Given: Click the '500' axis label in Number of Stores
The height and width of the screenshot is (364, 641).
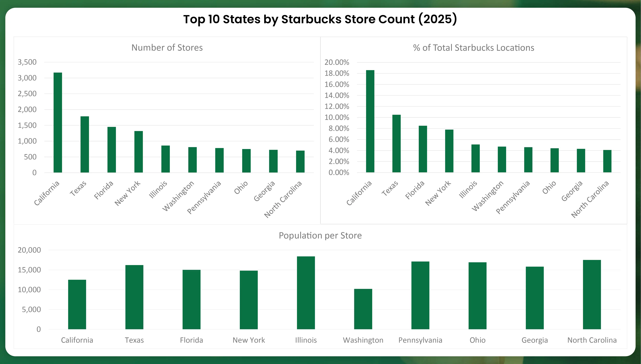Looking at the screenshot, I should coord(30,157).
